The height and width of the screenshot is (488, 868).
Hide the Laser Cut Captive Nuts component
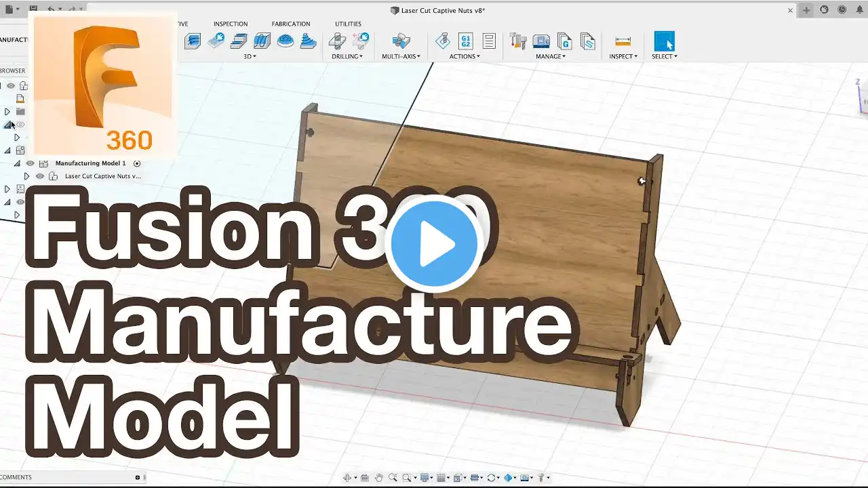point(40,176)
